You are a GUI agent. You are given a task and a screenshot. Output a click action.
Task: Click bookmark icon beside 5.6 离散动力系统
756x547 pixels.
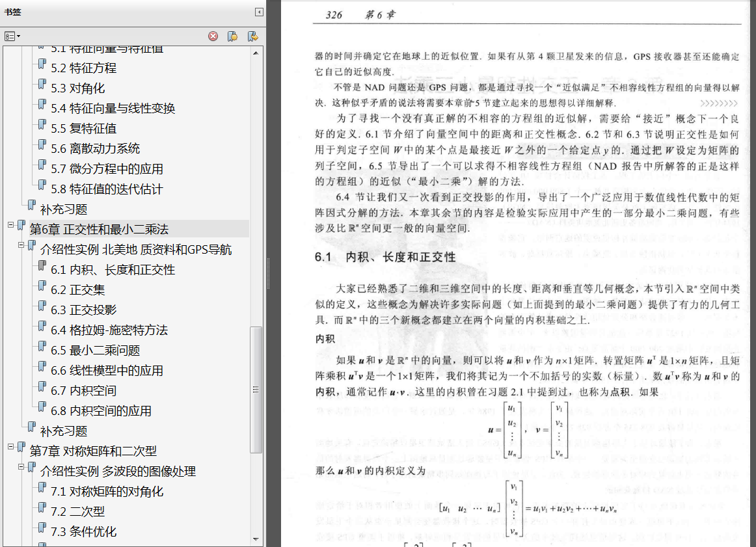tap(42, 144)
